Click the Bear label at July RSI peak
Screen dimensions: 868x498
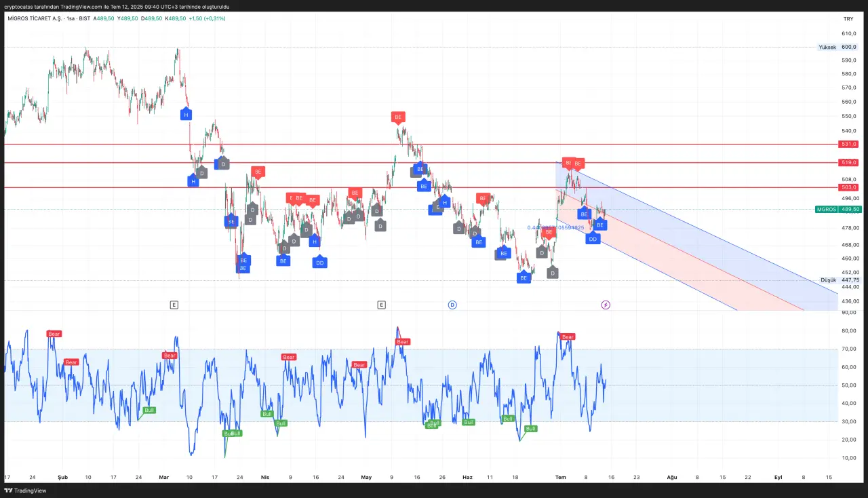pyautogui.click(x=568, y=337)
